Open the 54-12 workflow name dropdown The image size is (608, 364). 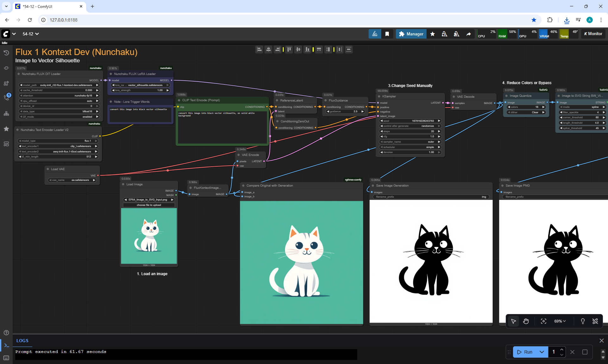tap(30, 34)
